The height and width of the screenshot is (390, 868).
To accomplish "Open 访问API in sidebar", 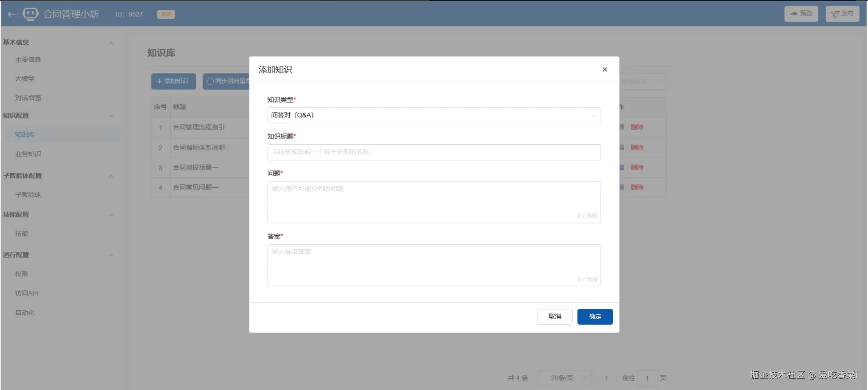I will pos(26,293).
